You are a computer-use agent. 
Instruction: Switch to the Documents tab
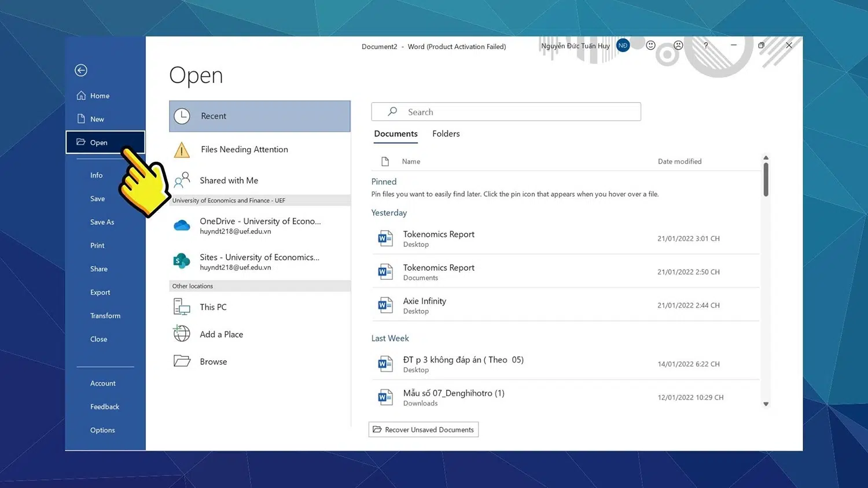coord(396,134)
